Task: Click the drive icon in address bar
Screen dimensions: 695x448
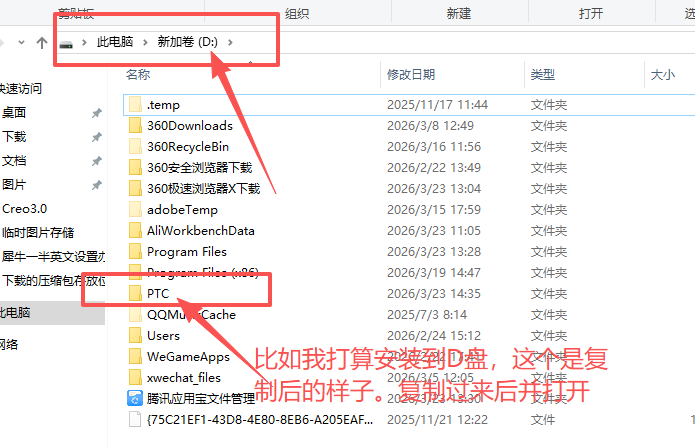Action: coord(66,44)
